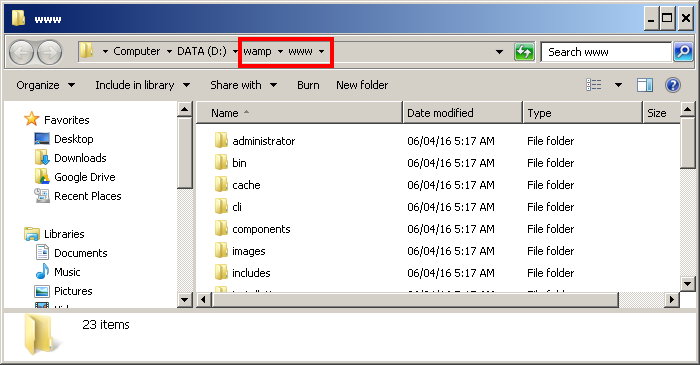
Task: Click the navigation pane scroll up arrow
Action: [184, 109]
